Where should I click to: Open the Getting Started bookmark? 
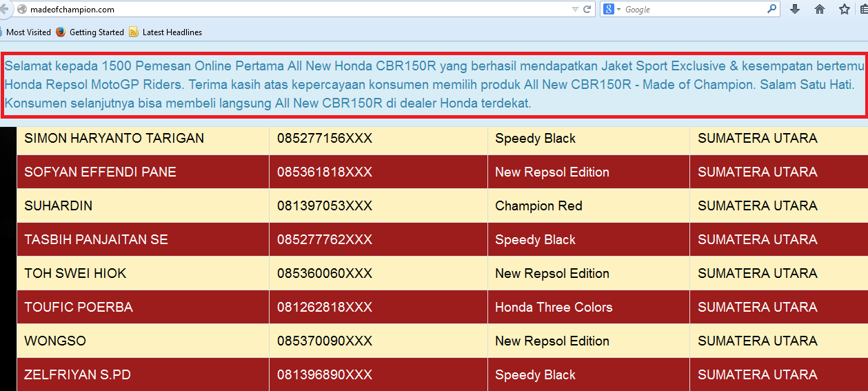point(97,32)
